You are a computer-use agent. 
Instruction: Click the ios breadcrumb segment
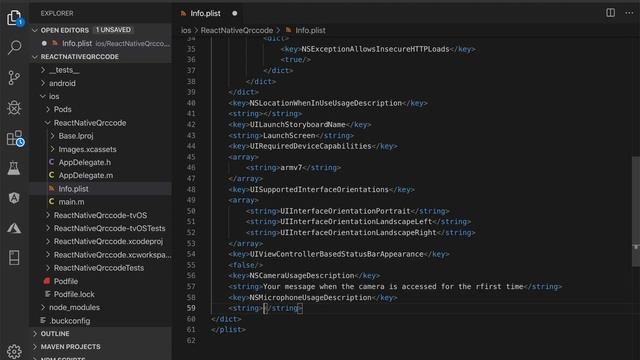click(186, 30)
